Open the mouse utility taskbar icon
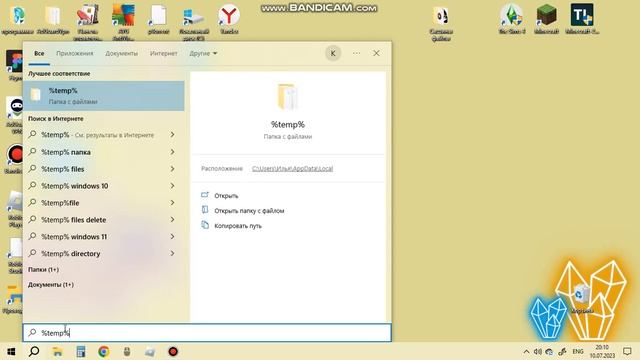This screenshot has height=360, width=640. tap(127, 351)
